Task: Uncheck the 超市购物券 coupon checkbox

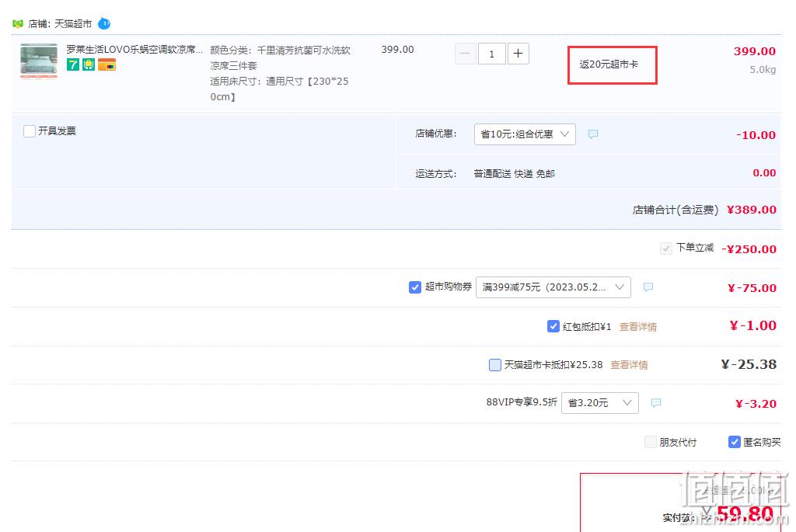Action: [x=415, y=287]
